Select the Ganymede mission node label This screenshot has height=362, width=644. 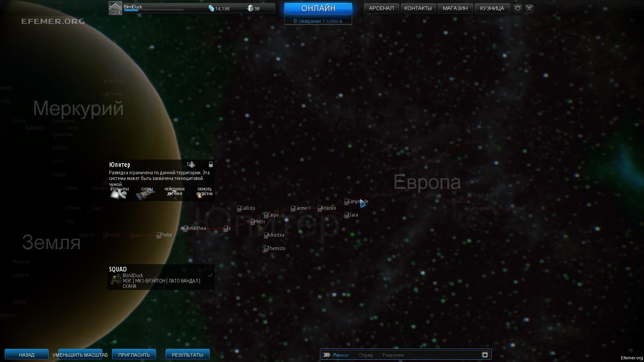[358, 201]
